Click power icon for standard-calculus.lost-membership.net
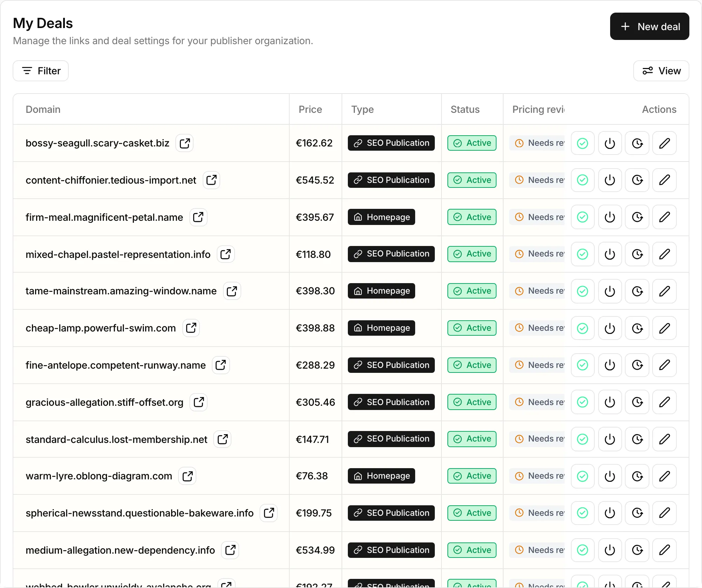The image size is (702, 588). pos(610,439)
